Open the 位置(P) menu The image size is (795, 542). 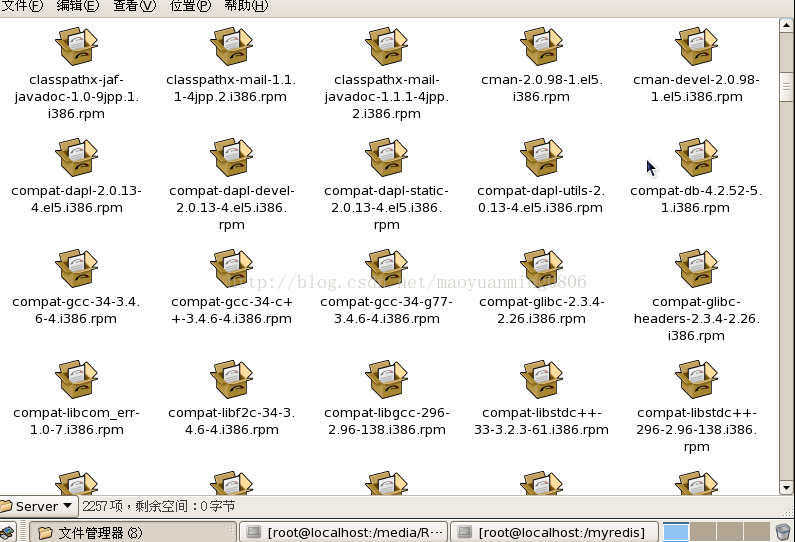[190, 6]
